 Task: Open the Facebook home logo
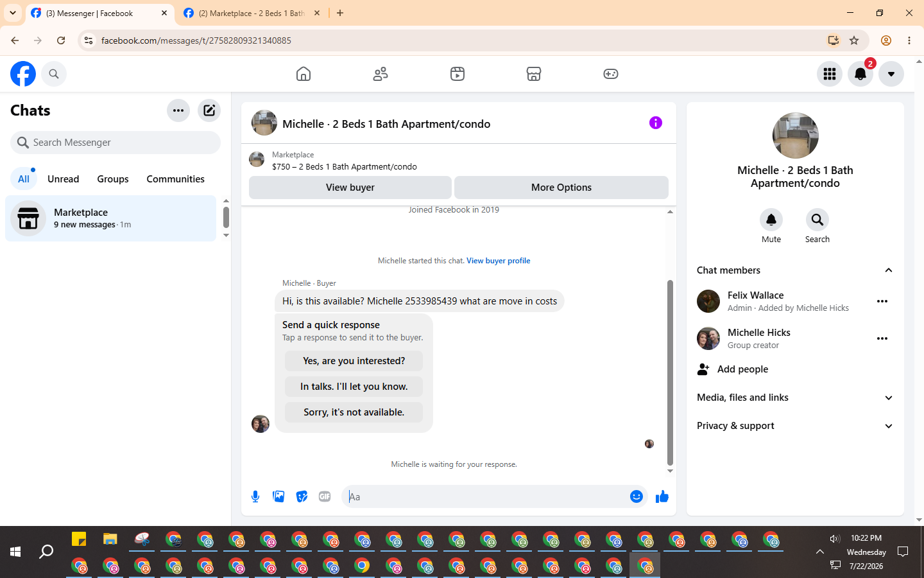[23, 74]
